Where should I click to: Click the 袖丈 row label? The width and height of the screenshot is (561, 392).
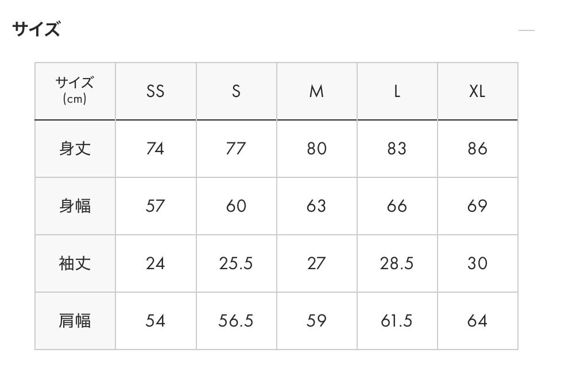[75, 263]
